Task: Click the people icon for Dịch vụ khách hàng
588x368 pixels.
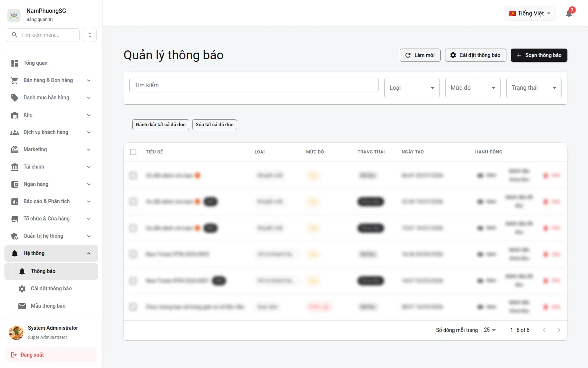Action: 15,132
